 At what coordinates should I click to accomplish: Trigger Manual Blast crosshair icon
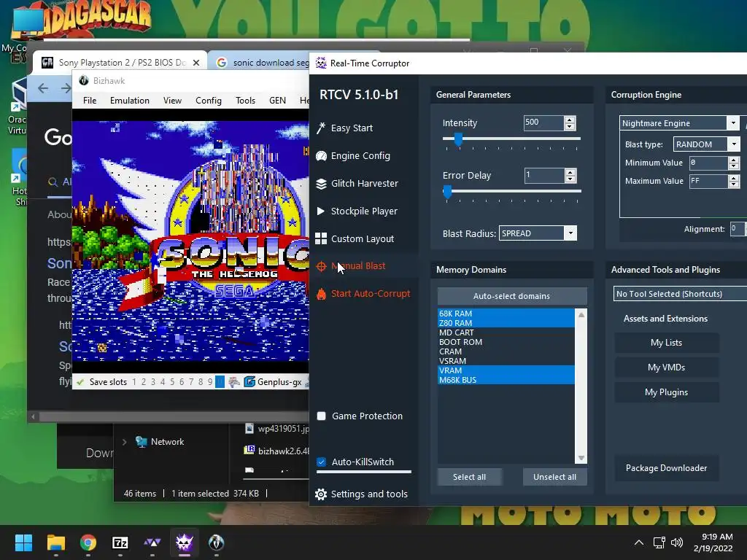(321, 266)
